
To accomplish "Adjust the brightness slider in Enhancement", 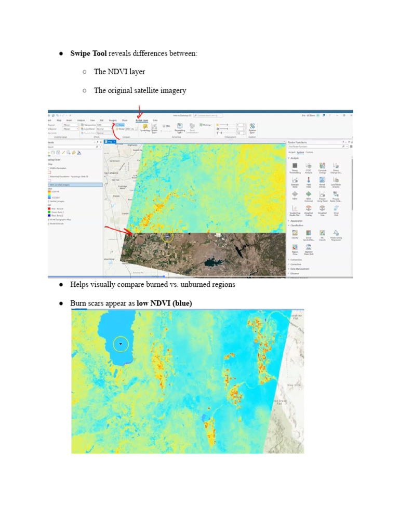I will (x=228, y=125).
